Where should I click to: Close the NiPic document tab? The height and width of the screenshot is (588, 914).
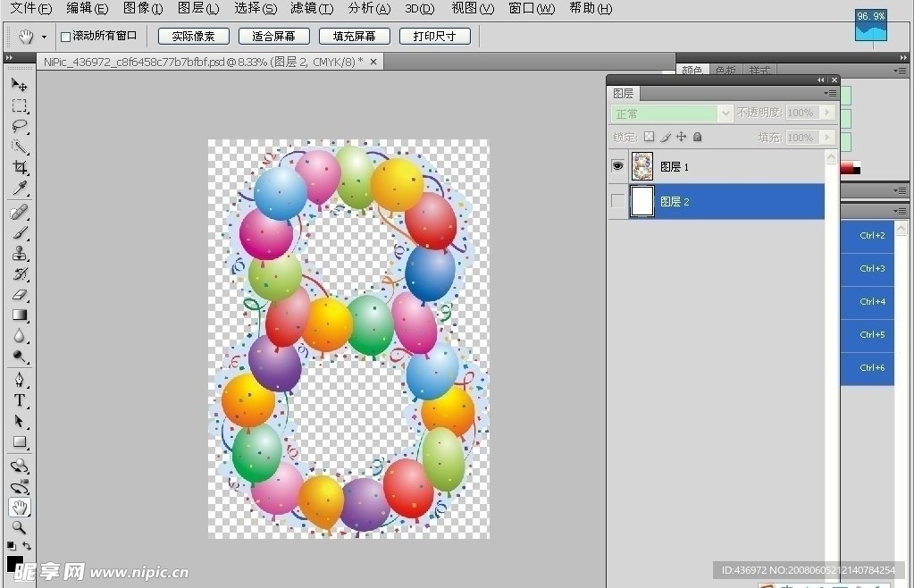(x=373, y=61)
